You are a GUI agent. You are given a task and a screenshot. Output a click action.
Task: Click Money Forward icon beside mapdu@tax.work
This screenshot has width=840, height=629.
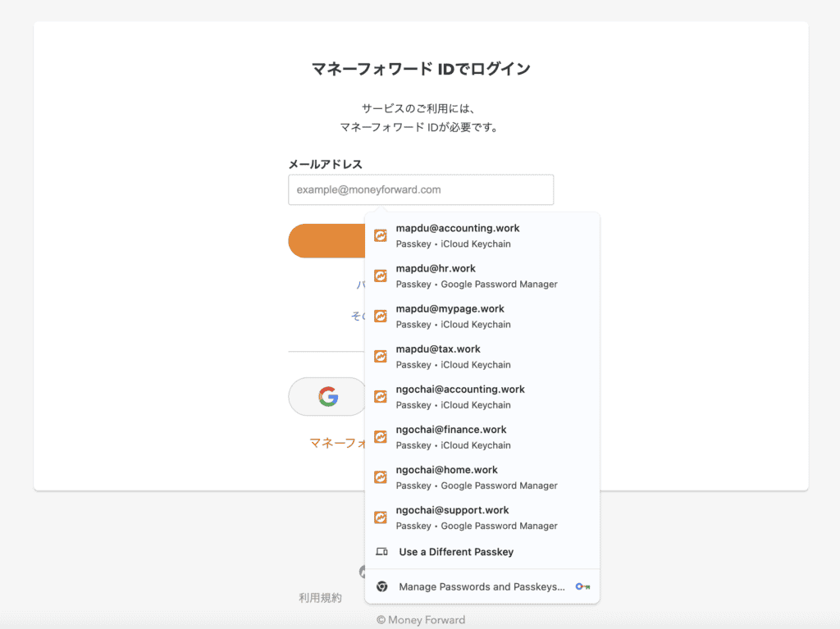click(x=381, y=356)
